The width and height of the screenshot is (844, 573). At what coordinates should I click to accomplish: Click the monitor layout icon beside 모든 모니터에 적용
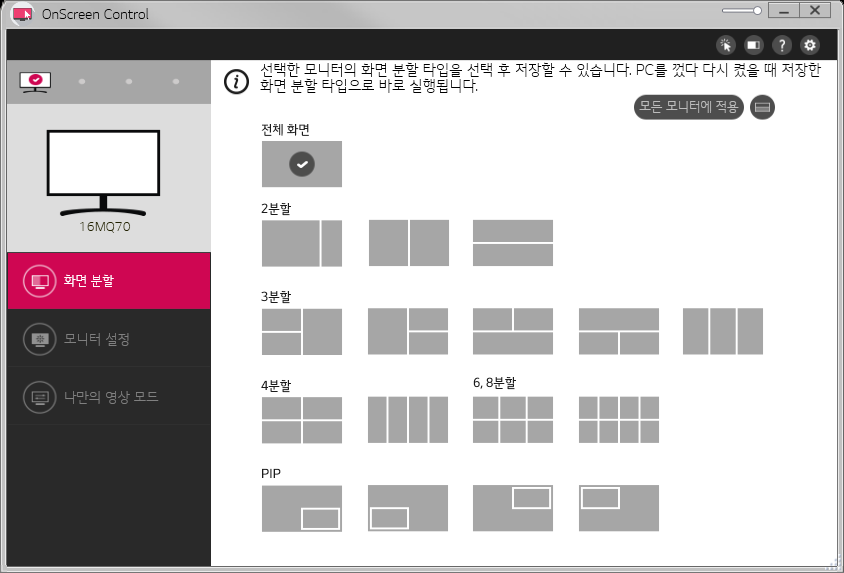point(762,107)
